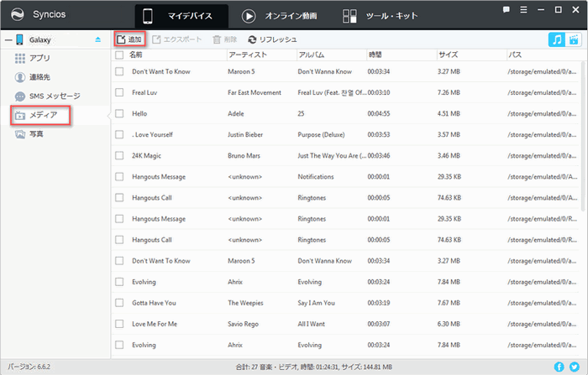Viewport: 588px width, 375px height.
Task: Select Far East Movement artist cell
Action: coord(255,92)
